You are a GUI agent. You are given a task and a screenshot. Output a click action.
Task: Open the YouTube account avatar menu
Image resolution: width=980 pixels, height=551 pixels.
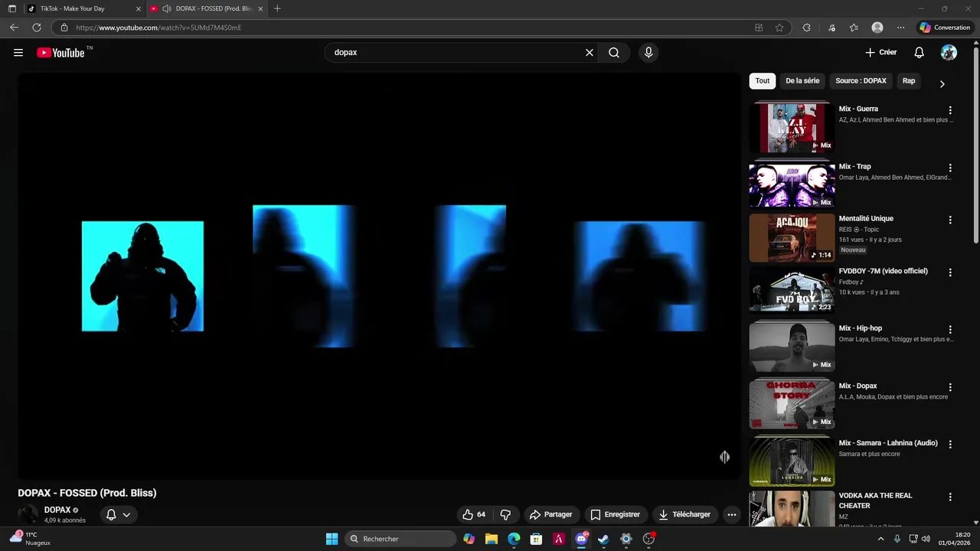[949, 53]
